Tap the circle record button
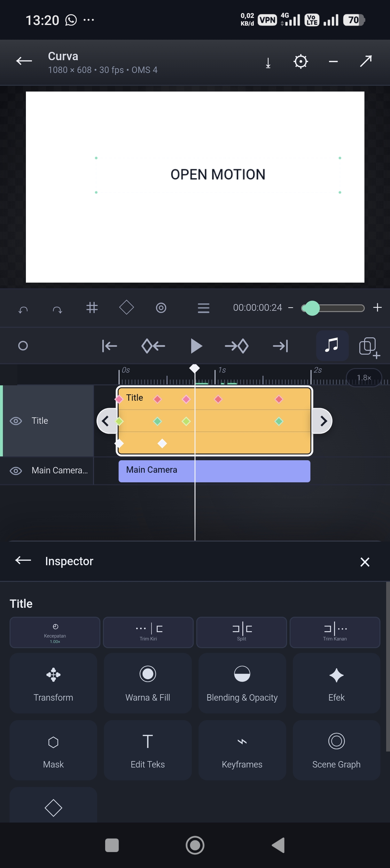390x868 pixels. click(x=23, y=346)
